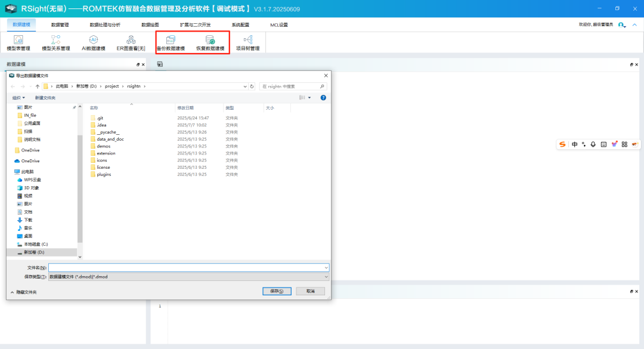This screenshot has width=644, height=349.
Task: Select the __pycache__ folder
Action: point(108,132)
